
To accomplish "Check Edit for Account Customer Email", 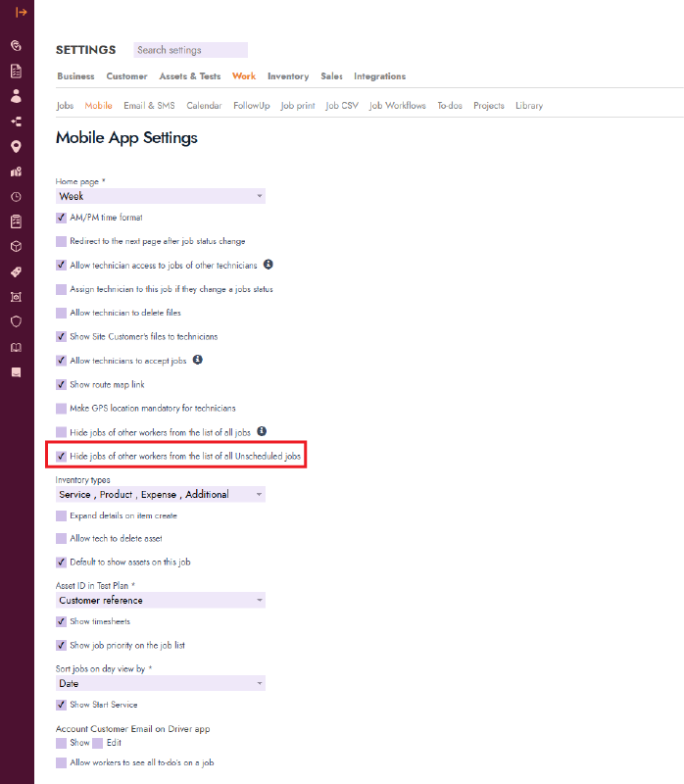I will tap(97, 743).
